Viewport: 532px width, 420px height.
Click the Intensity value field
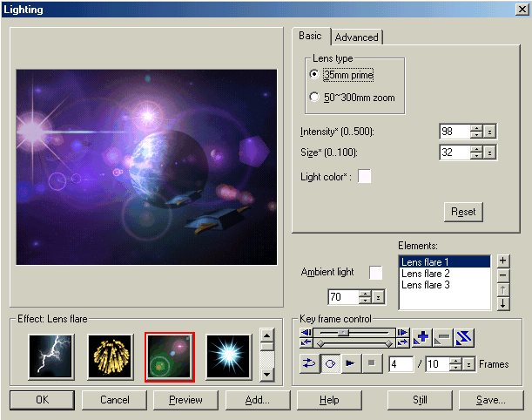(455, 132)
